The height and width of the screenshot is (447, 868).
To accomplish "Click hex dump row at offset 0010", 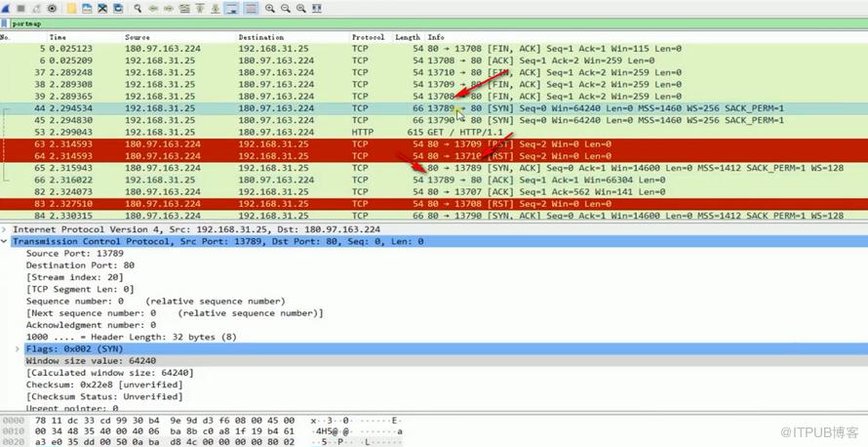I will click(202, 431).
